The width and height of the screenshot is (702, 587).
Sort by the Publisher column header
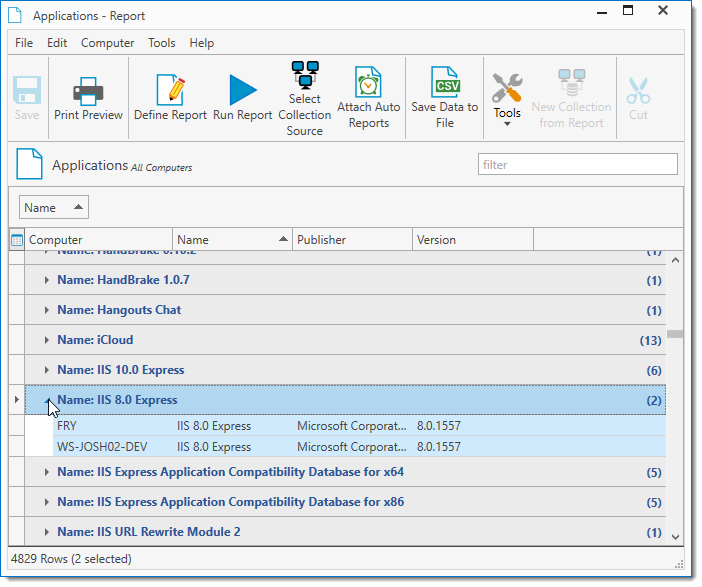[352, 240]
